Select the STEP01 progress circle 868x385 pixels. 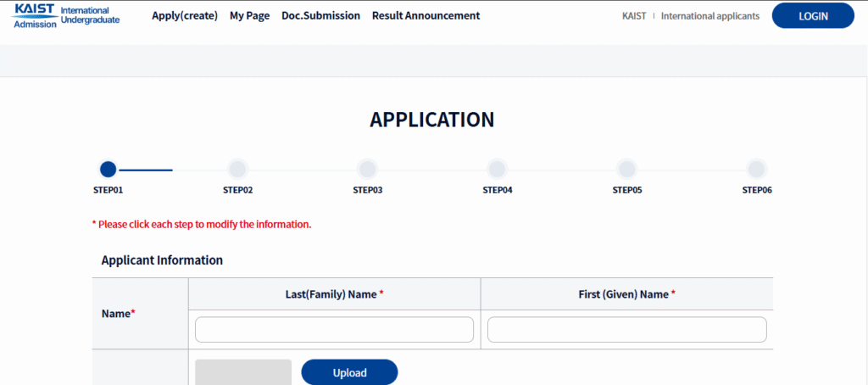108,169
